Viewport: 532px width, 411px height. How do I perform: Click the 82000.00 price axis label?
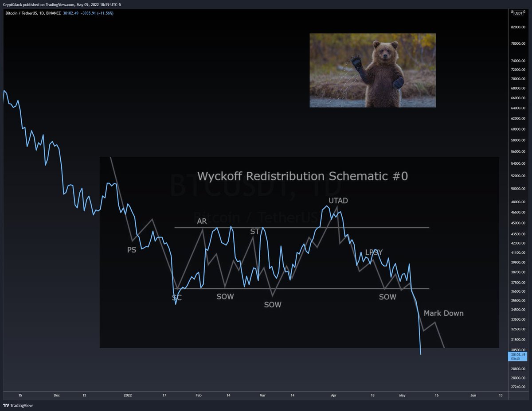click(x=518, y=27)
